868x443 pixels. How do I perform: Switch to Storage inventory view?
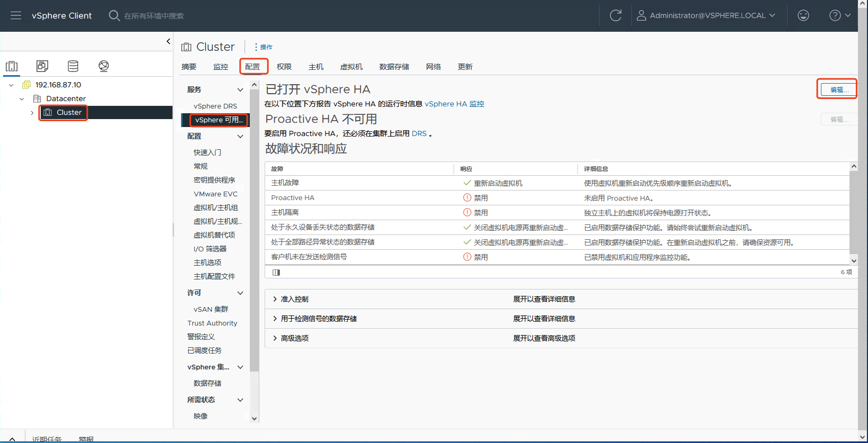click(73, 66)
